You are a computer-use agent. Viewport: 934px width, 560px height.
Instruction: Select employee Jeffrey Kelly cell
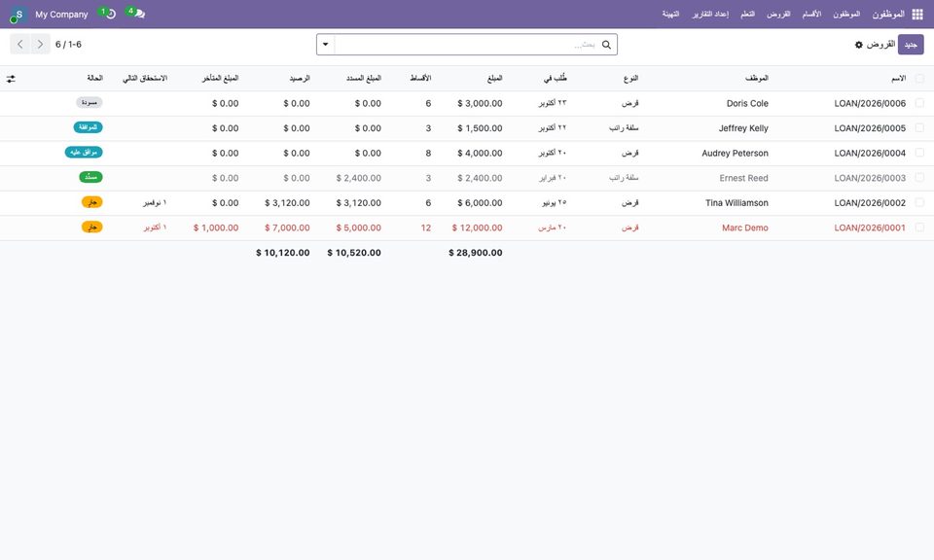(743, 128)
